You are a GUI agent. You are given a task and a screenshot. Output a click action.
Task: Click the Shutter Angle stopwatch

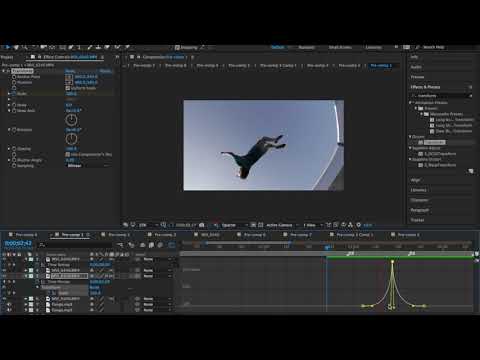pyautogui.click(x=14, y=160)
